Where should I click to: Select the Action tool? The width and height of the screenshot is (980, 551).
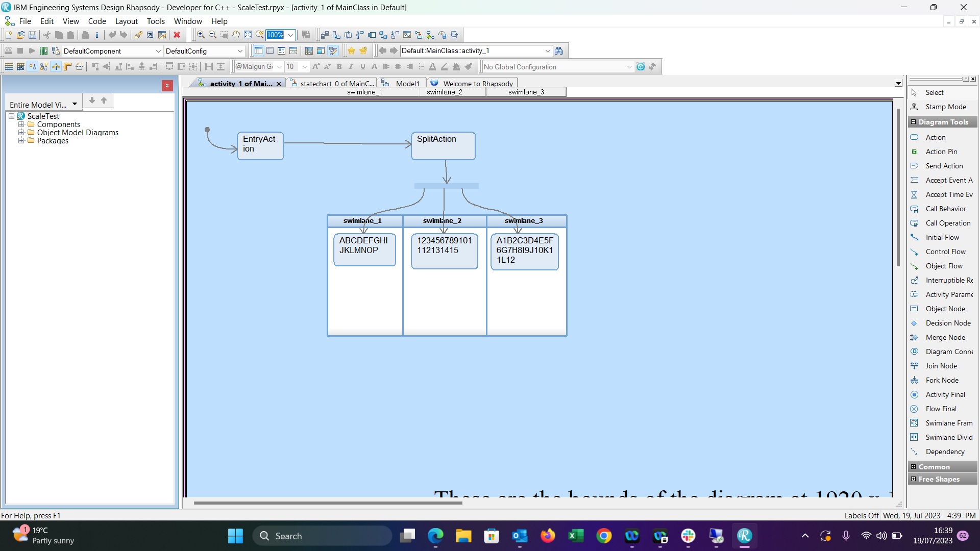(936, 137)
